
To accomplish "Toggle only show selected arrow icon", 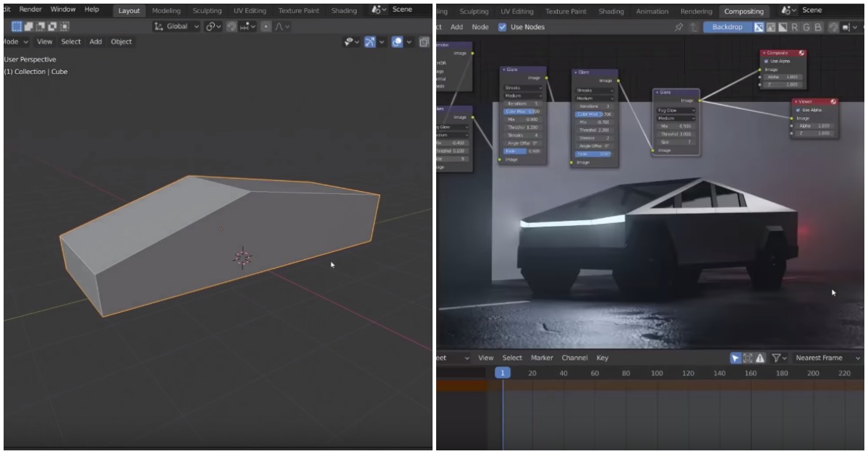I will (736, 358).
